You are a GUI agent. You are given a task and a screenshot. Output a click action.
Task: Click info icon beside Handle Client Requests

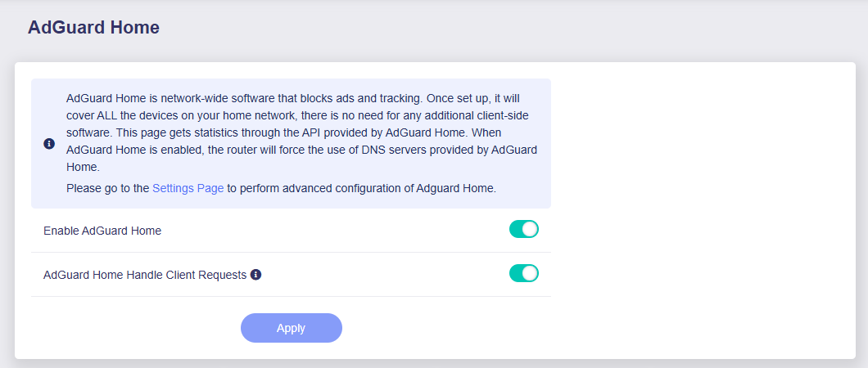[255, 275]
